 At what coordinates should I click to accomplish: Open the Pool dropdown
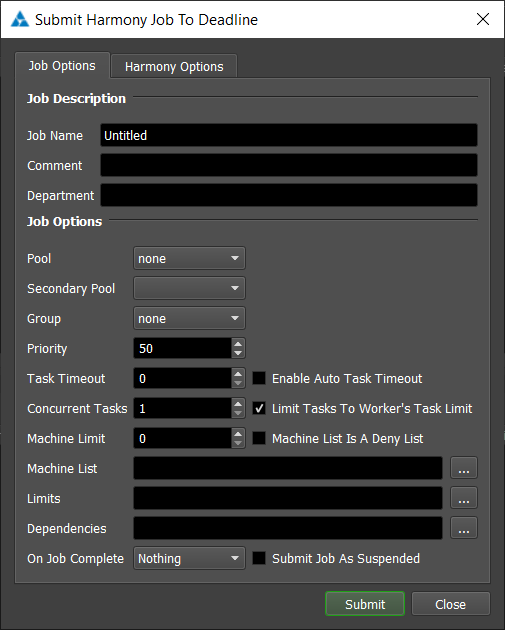pyautogui.click(x=189, y=258)
